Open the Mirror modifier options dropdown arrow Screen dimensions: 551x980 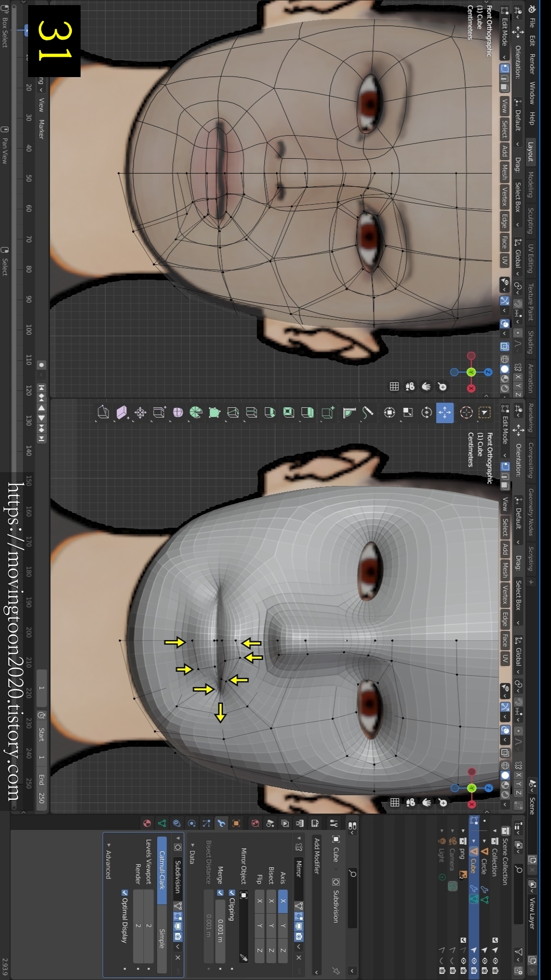[x=299, y=947]
